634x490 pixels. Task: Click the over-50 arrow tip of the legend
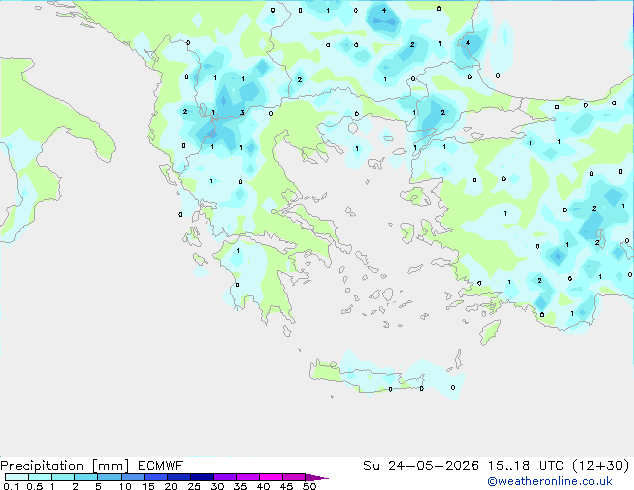(317, 477)
